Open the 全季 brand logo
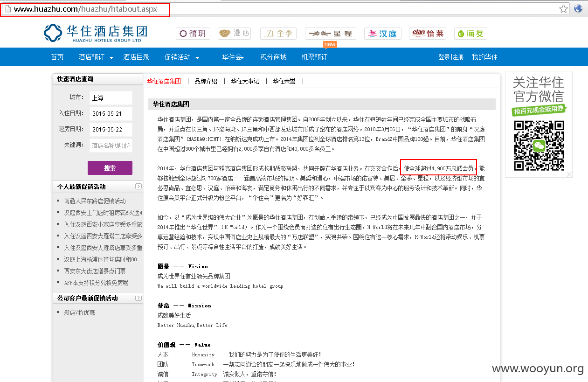Screen dimensions: 588x382 point(278,34)
